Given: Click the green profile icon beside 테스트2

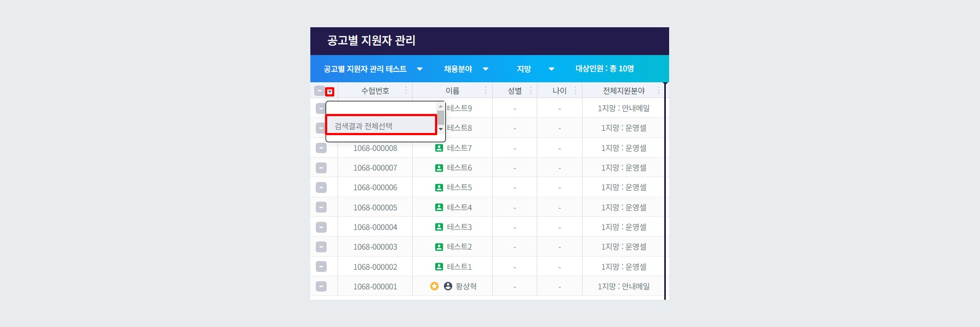Looking at the screenshot, I should coord(439,247).
